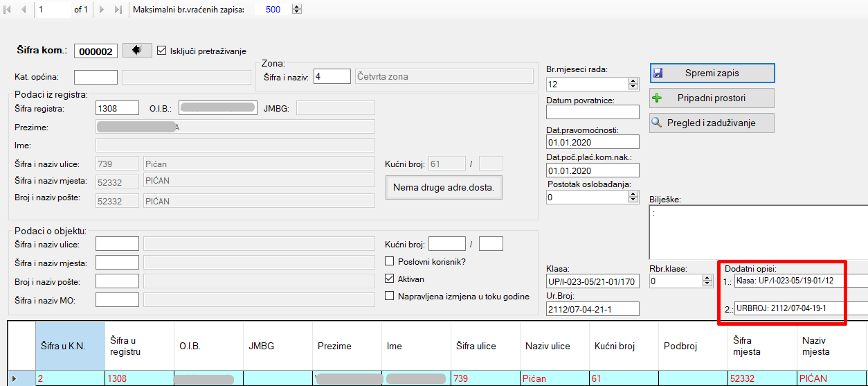Increase Rbr.klase value with spinner up arrow
The image size is (868, 386).
coord(707,278)
